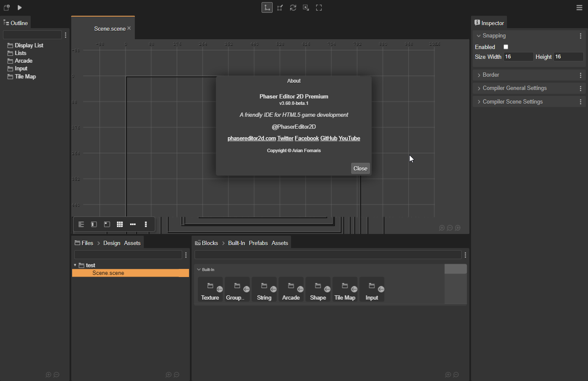The width and height of the screenshot is (588, 381).
Task: Open the grid display options in the scene toolbar
Action: pyautogui.click(x=120, y=224)
